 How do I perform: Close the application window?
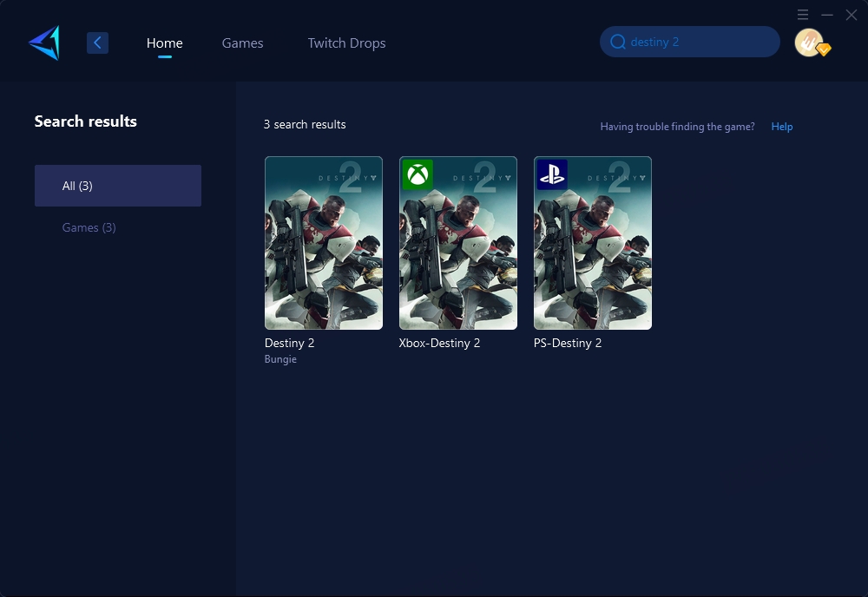coord(852,15)
